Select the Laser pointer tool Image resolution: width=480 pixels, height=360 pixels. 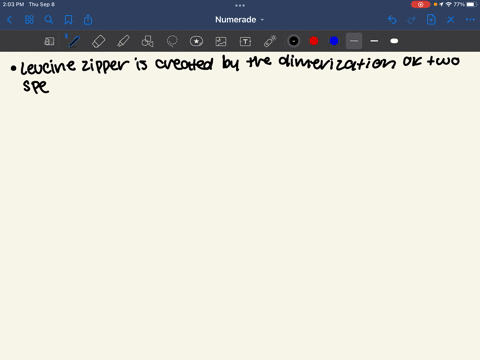tap(270, 41)
